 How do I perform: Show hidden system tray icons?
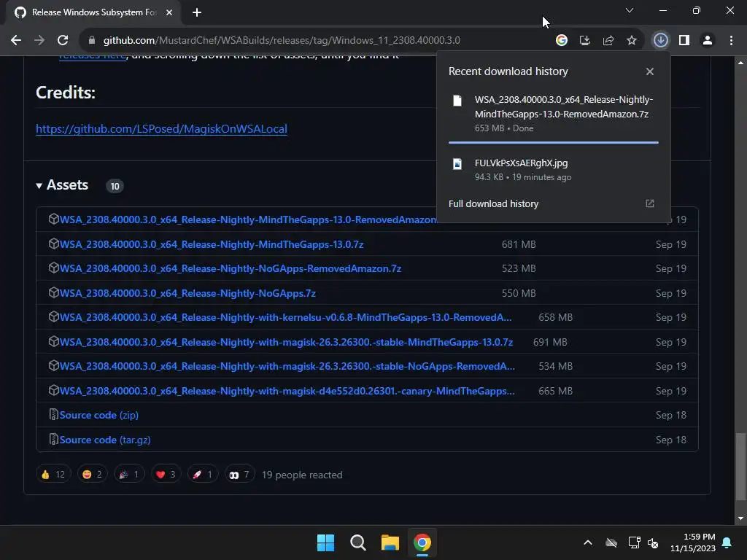[588, 542]
